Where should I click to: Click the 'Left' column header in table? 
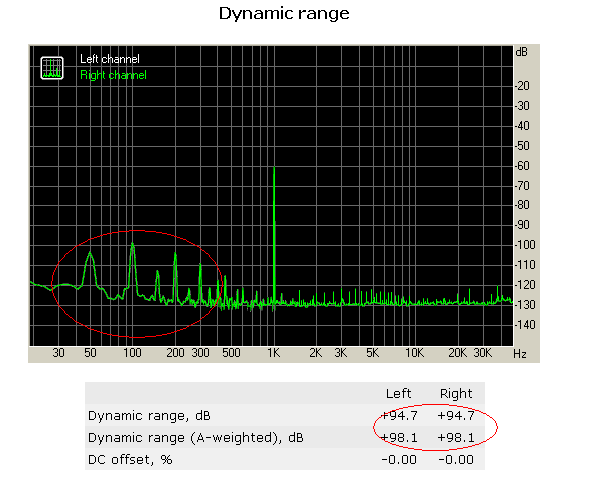[399, 394]
